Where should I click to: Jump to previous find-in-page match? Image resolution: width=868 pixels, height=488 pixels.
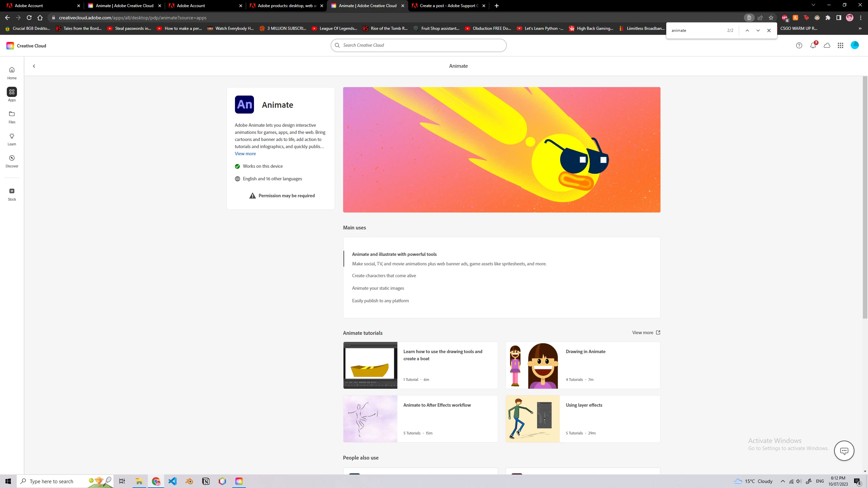[x=747, y=30]
